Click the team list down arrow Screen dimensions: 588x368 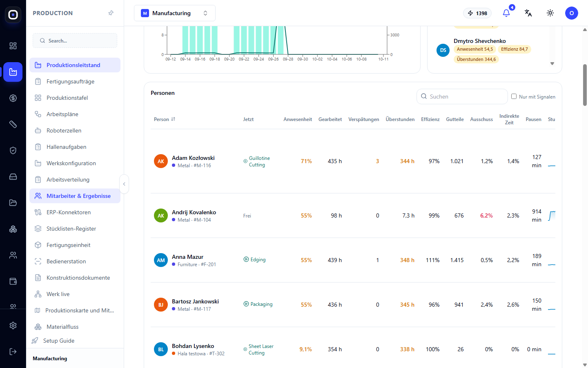tap(552, 64)
